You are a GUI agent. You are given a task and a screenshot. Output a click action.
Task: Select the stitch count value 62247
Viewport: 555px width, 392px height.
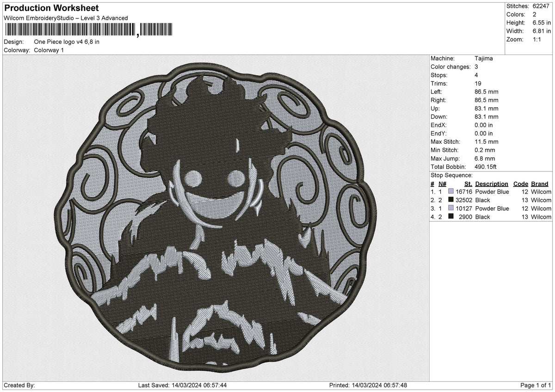542,6
